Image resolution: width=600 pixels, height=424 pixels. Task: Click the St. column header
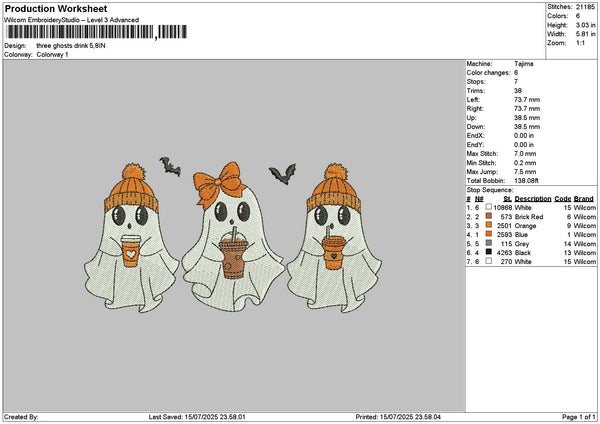click(508, 199)
